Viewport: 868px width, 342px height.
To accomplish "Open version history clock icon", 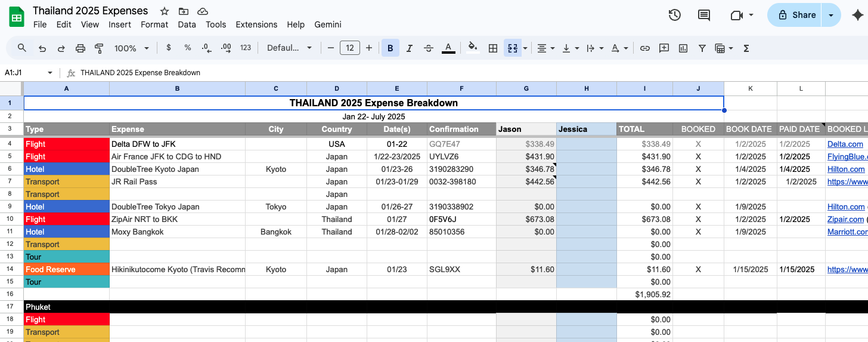I will click(x=675, y=16).
